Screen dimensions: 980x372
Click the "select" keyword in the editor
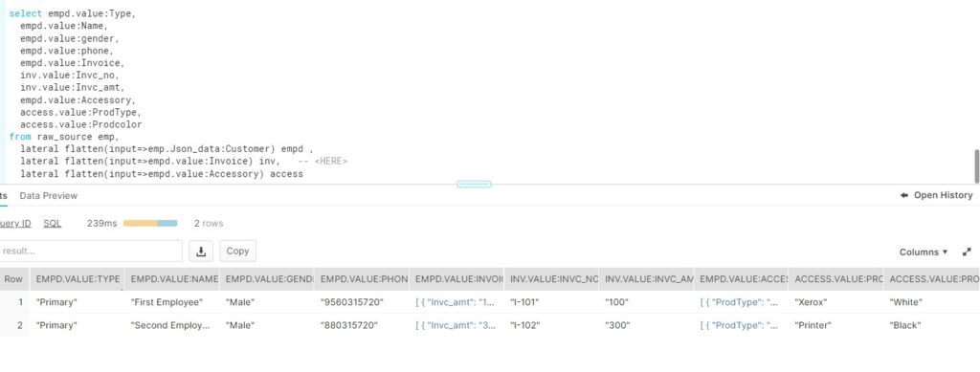click(26, 13)
